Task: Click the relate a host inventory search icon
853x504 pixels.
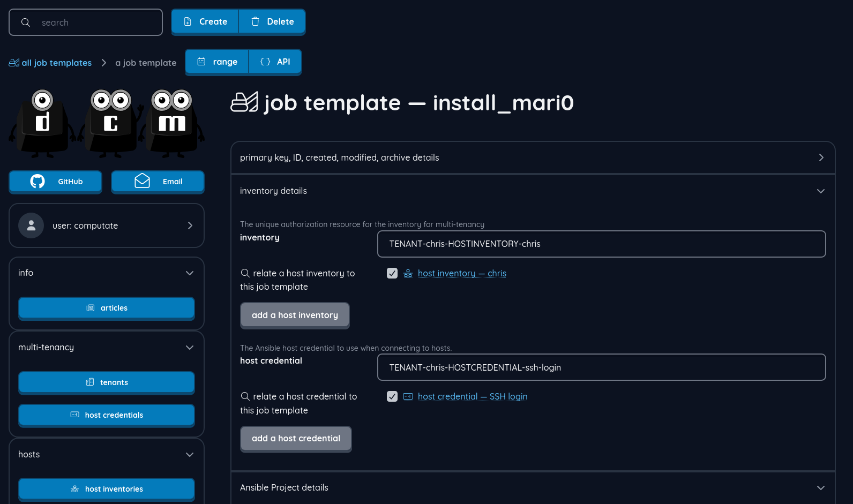Action: [245, 273]
